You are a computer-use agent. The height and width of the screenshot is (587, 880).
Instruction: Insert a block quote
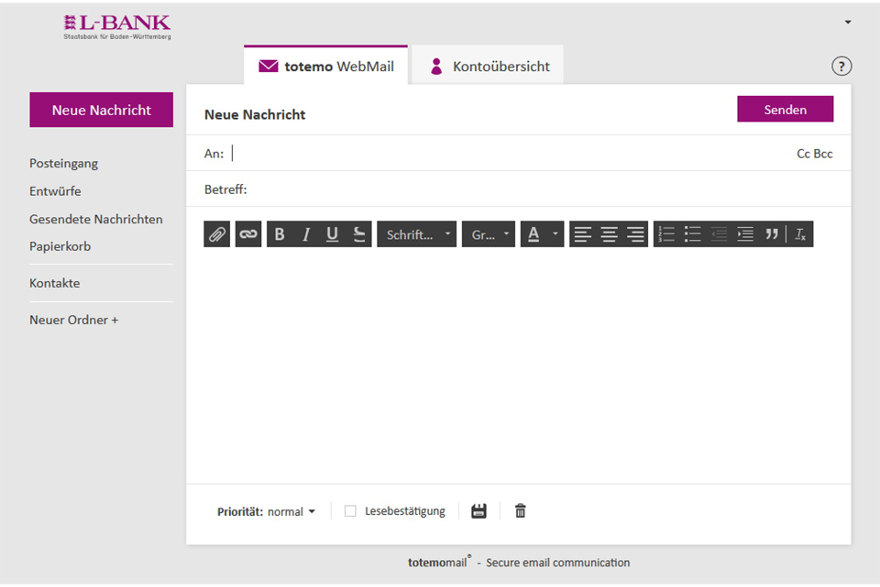pos(772,234)
